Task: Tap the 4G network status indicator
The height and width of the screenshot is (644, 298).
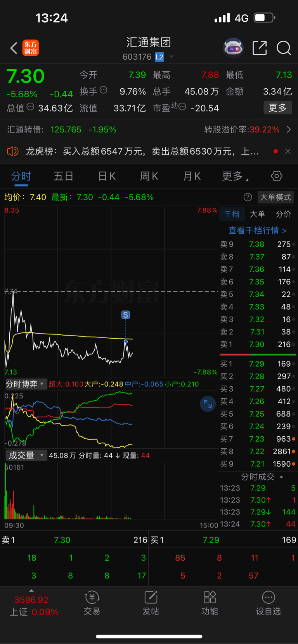Action: (241, 18)
